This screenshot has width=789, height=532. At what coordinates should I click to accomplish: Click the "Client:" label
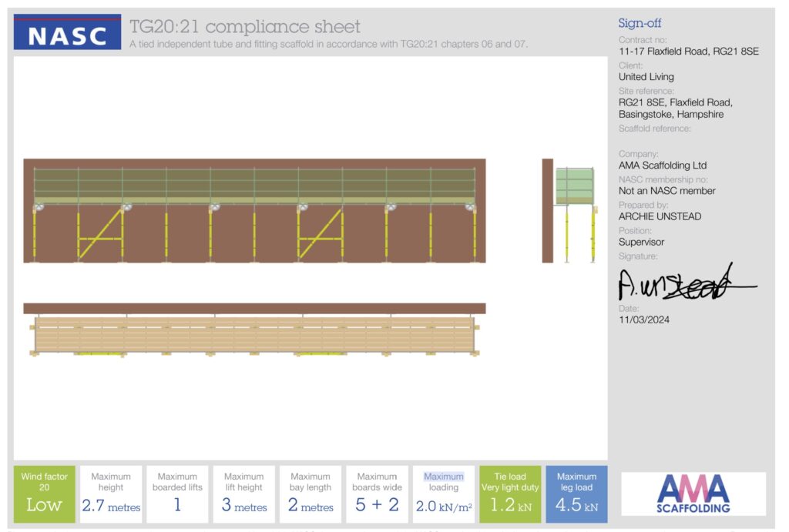pyautogui.click(x=630, y=66)
